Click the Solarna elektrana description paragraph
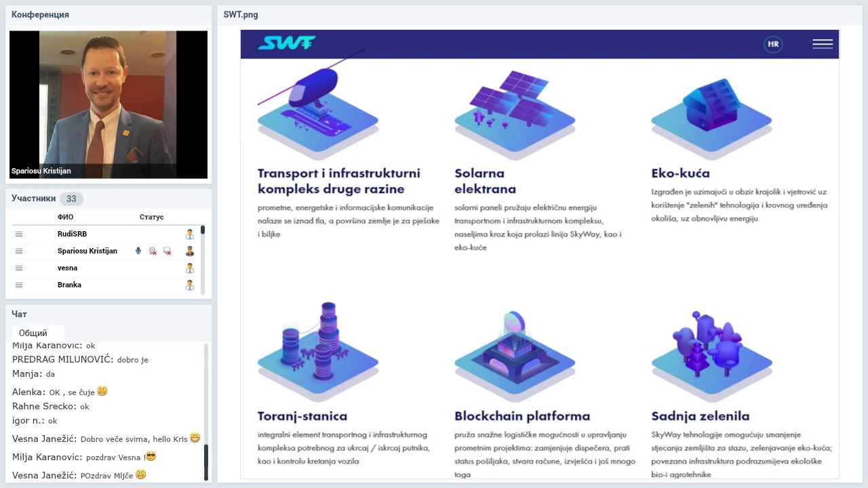 coord(538,228)
